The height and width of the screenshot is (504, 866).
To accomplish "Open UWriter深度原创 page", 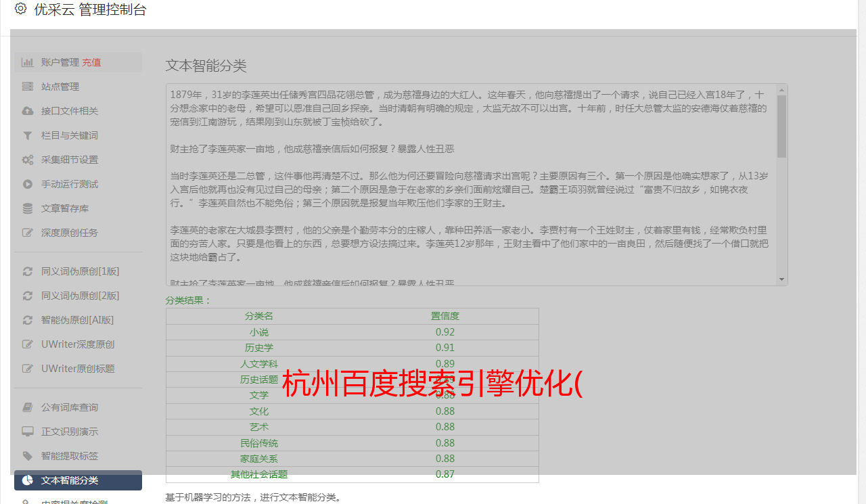I will (78, 344).
